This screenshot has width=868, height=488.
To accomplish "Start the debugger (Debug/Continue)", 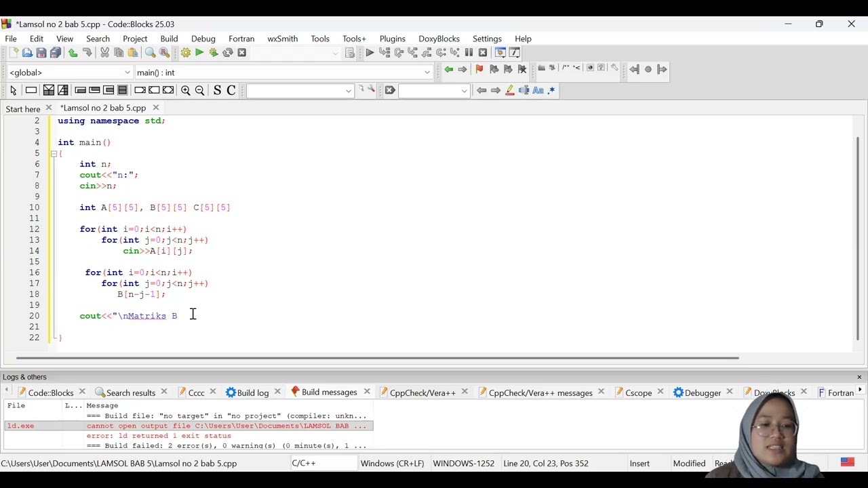I will [x=370, y=53].
